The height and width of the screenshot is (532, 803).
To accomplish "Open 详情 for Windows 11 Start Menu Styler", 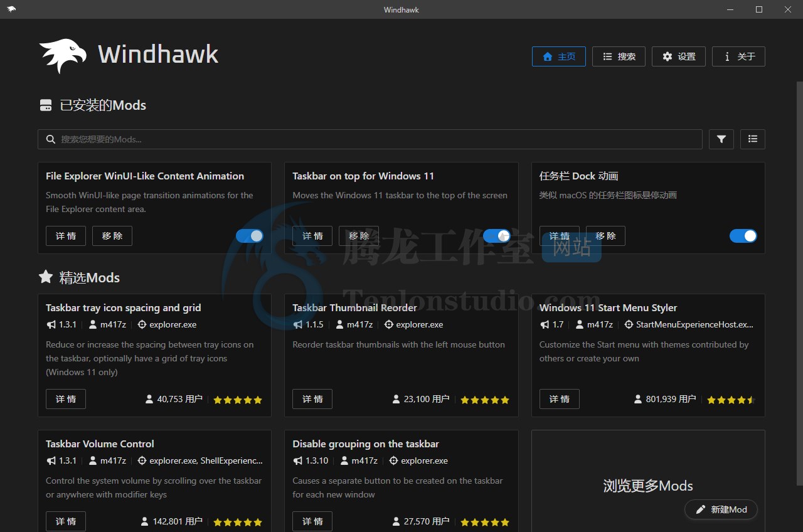I will coord(560,399).
